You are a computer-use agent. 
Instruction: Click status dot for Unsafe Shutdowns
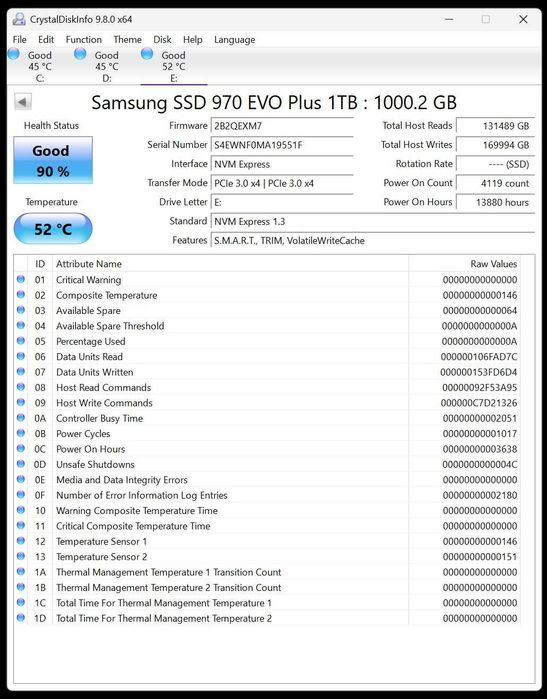pos(21,464)
